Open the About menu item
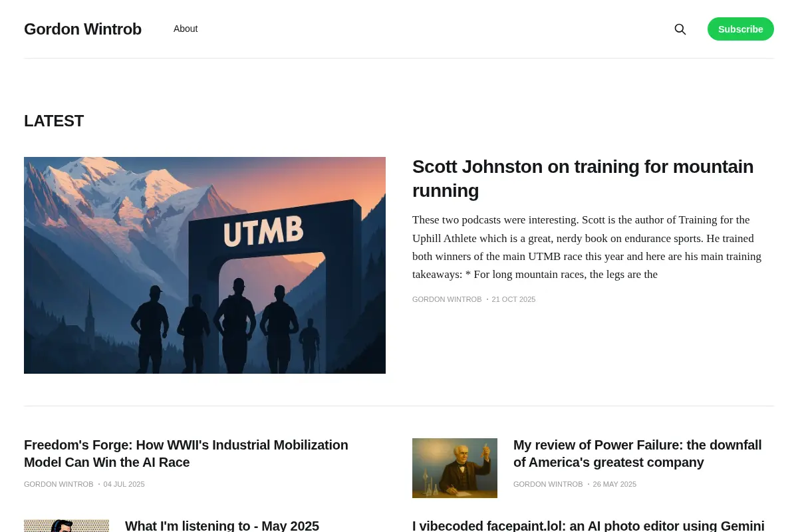Viewport: 798px width, 532px height. 186,29
